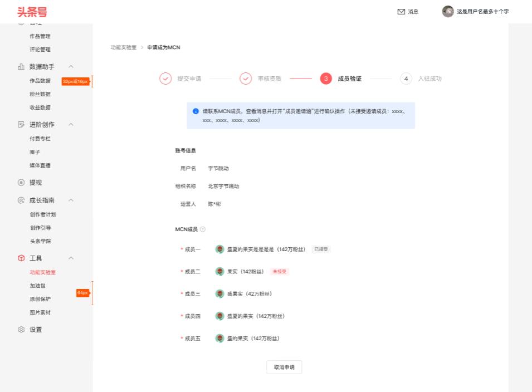This screenshot has width=532, height=392.
Task: Click the user avatar in header
Action: (447, 11)
